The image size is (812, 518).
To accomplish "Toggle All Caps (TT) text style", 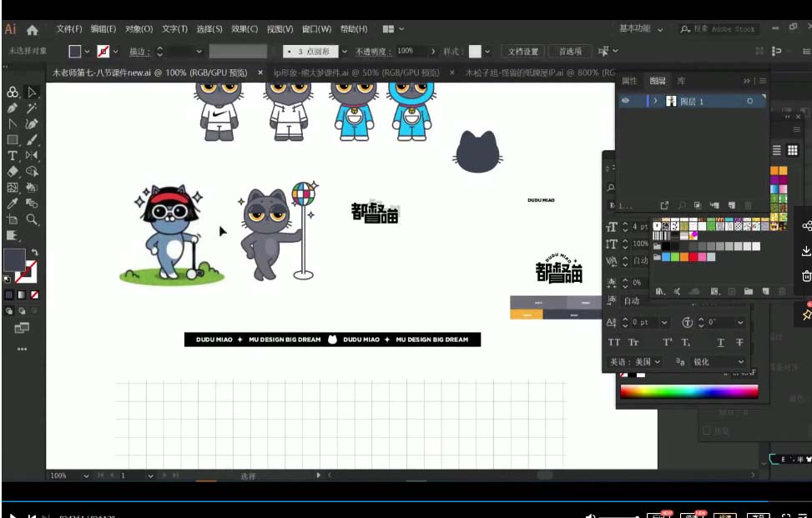I will (614, 343).
